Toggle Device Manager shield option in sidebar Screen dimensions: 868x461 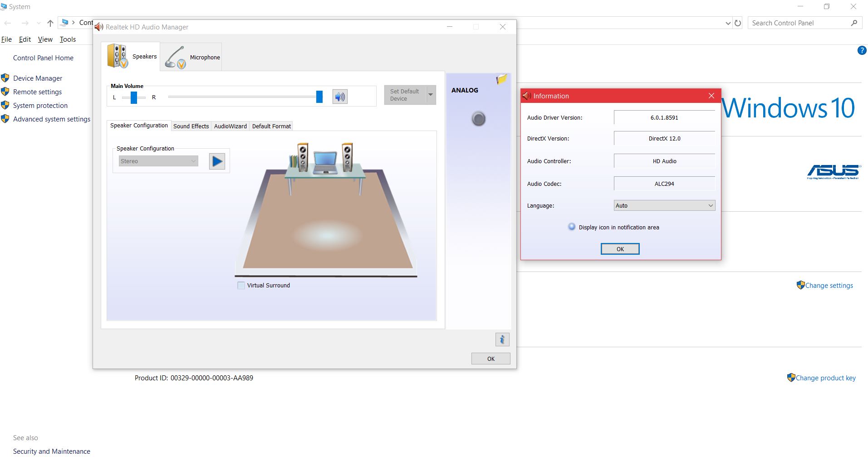click(5, 78)
